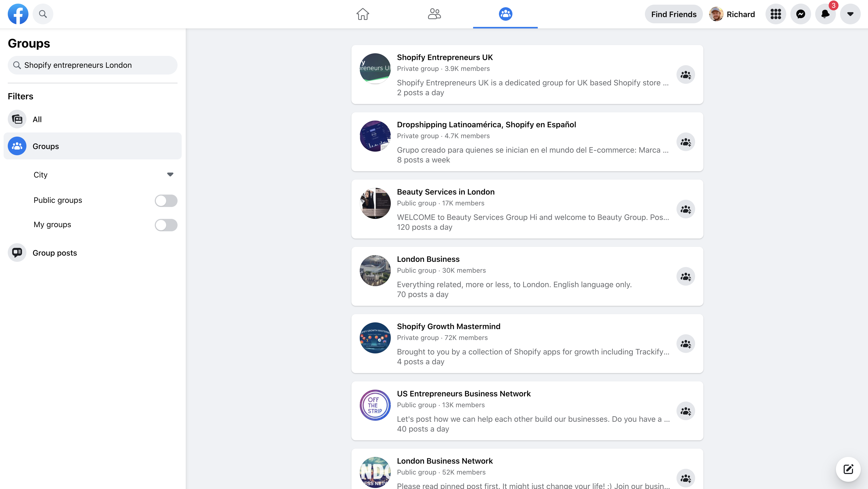Switch to the Friends tab
The width and height of the screenshot is (868, 489).
point(434,14)
